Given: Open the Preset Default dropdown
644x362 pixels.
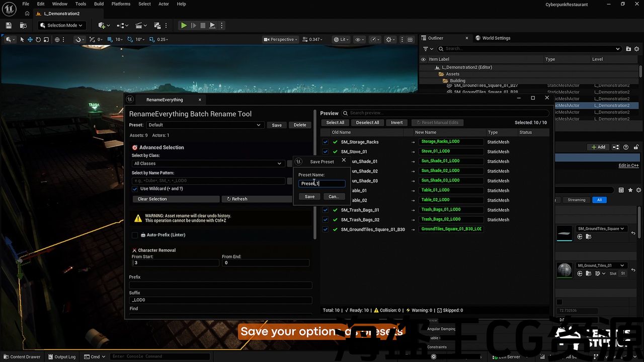Looking at the screenshot, I should click(204, 125).
